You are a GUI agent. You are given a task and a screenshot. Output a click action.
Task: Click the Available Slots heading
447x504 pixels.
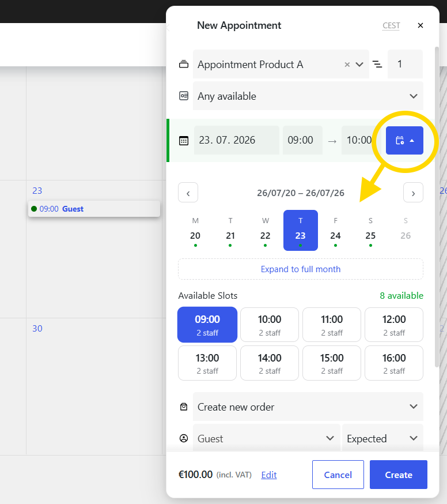pyautogui.click(x=208, y=295)
